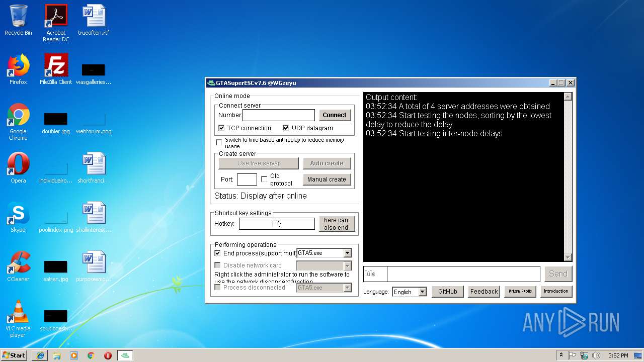644x362 pixels.
Task: Click the Feedback button
Action: click(x=484, y=292)
